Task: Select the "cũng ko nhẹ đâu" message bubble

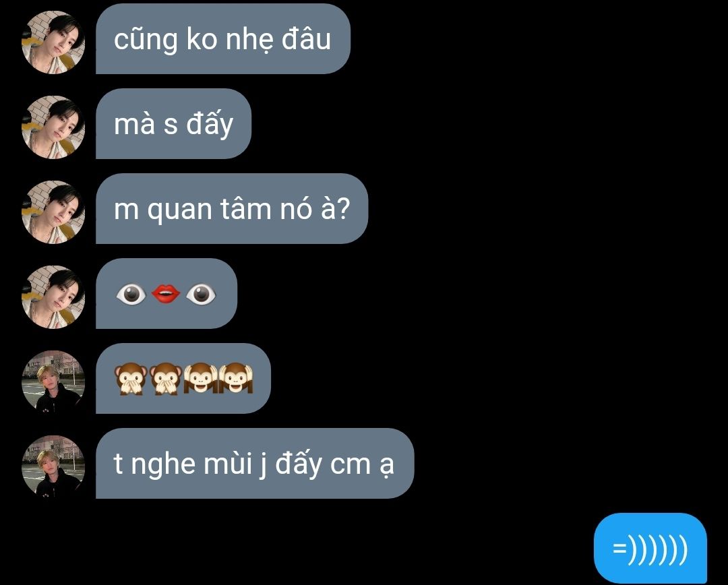Action: pyautogui.click(x=223, y=38)
